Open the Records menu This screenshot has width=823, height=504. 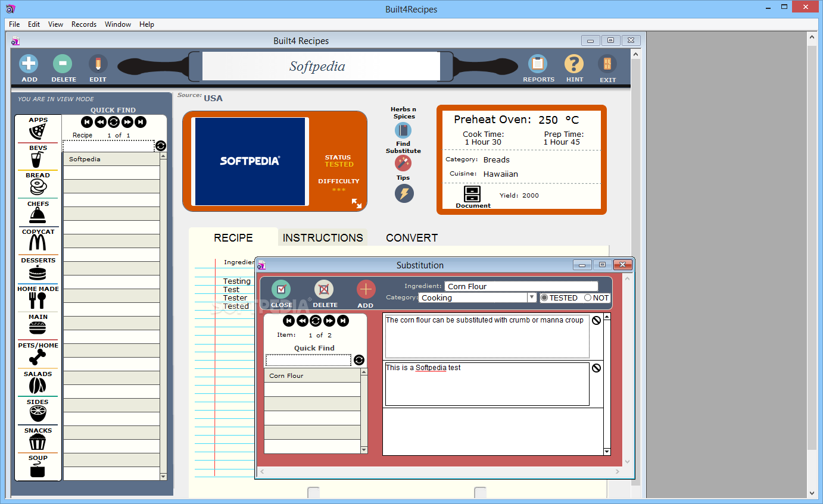point(84,24)
